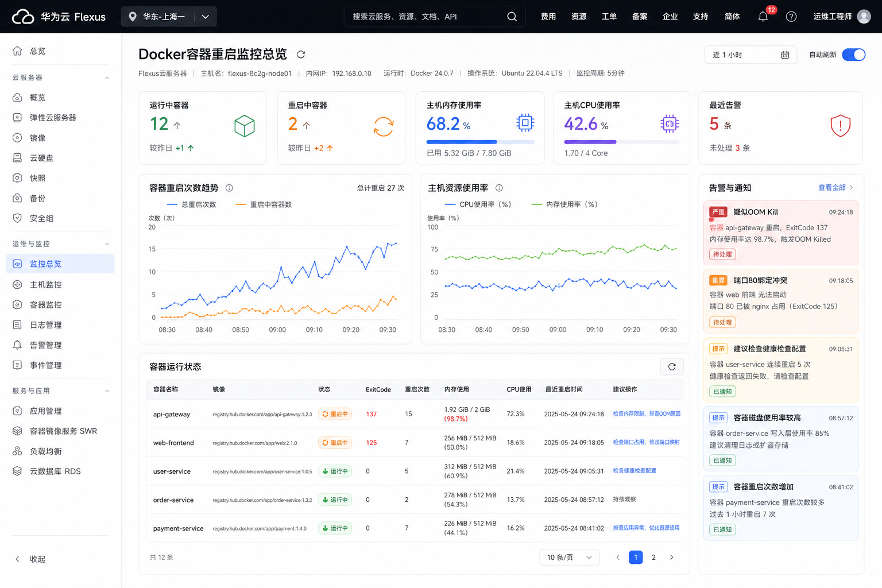Click the restarting containers cycle icon

(x=383, y=126)
